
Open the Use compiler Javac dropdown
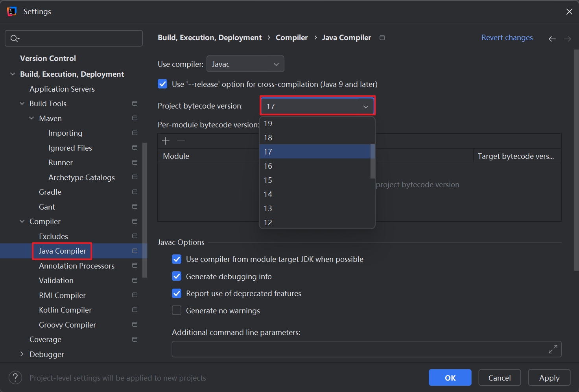click(245, 64)
